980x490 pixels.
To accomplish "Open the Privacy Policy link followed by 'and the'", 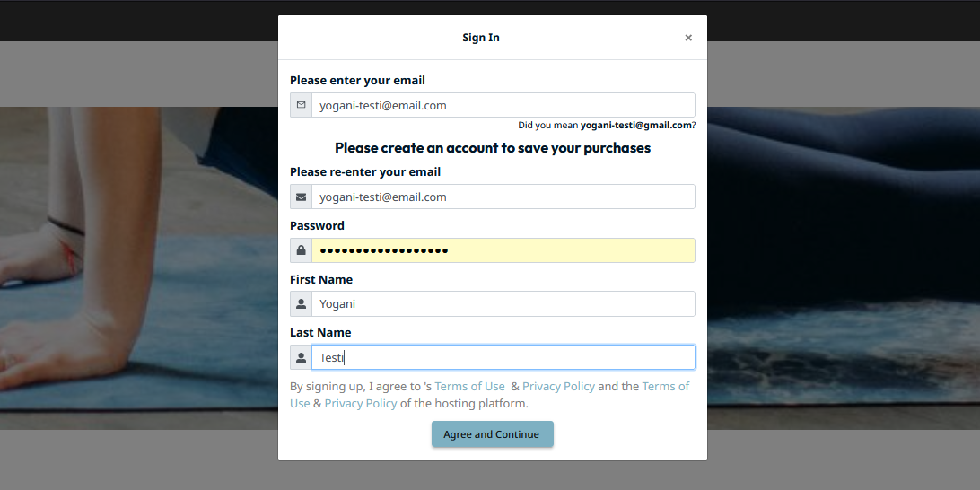I will coord(558,386).
